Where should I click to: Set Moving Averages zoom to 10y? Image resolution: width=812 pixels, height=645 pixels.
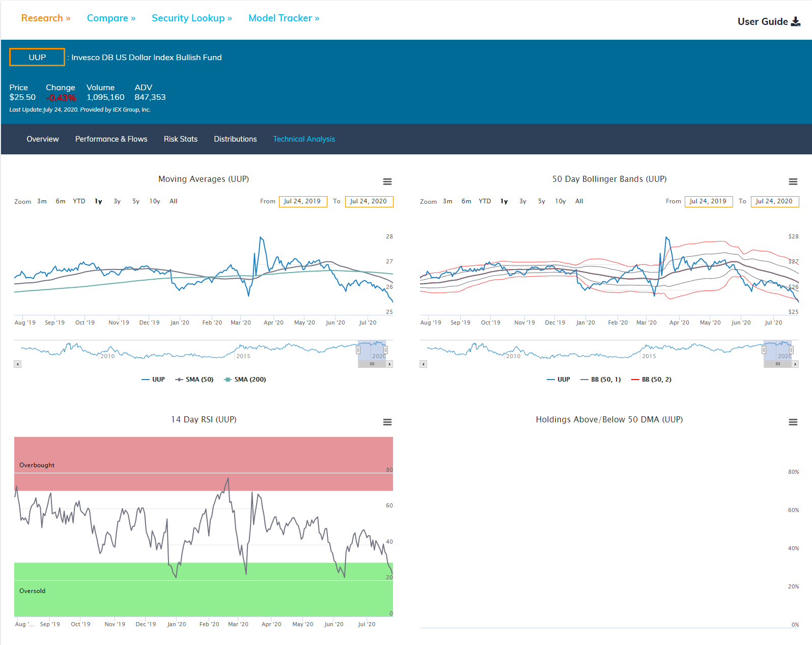click(155, 201)
